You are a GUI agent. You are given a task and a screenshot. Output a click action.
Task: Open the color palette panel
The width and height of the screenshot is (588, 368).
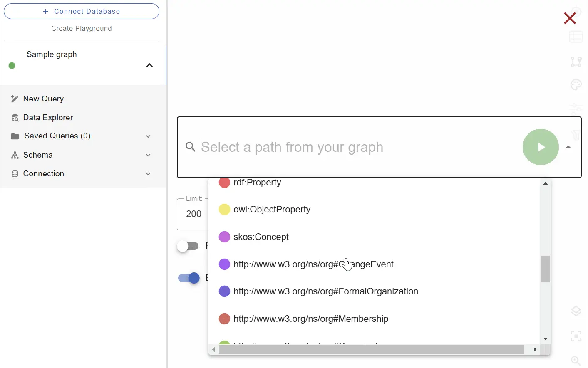click(576, 84)
